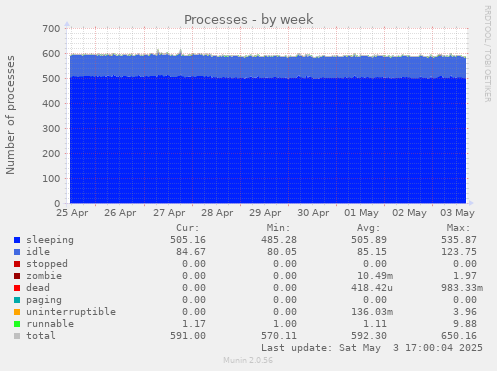
Task: Click sleeping average value 505.89
Action: 369,240
